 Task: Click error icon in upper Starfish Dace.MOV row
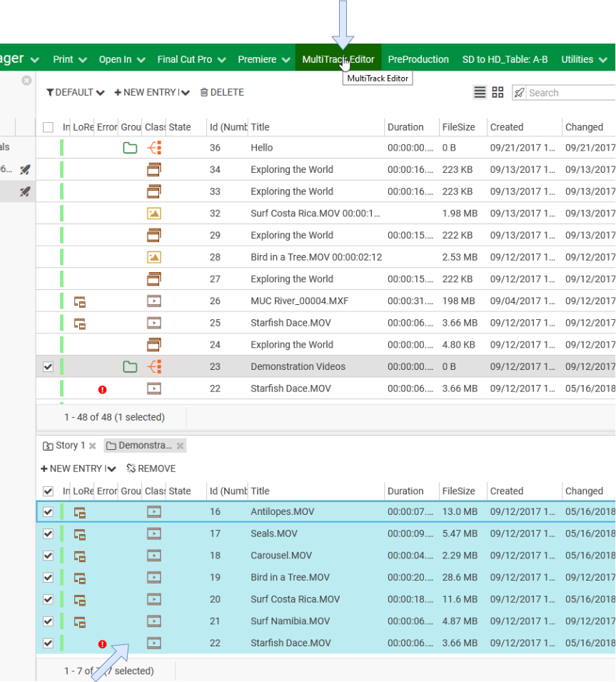pos(102,389)
